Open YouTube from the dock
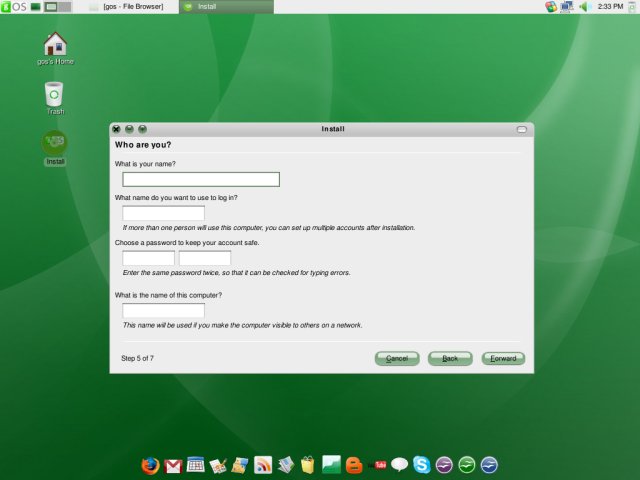 pyautogui.click(x=378, y=465)
